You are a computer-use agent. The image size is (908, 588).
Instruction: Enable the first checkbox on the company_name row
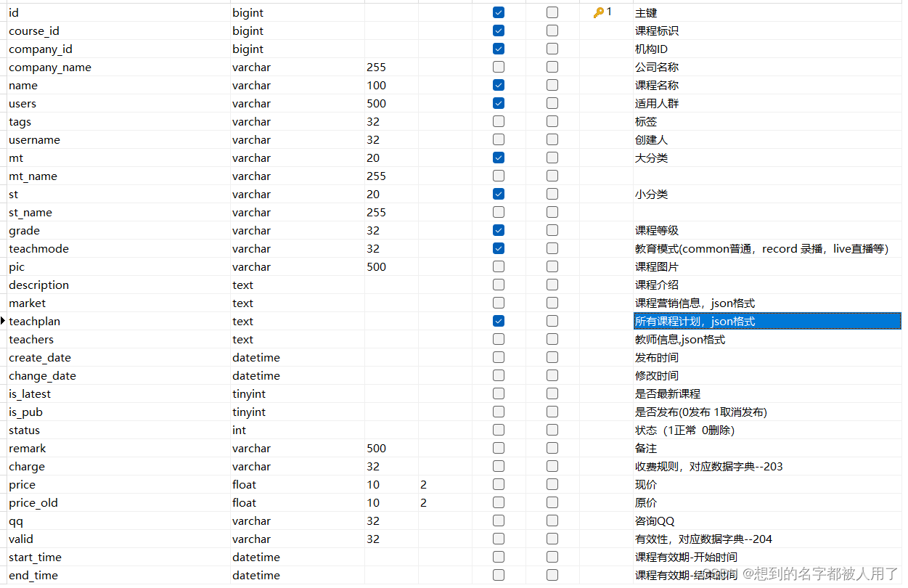tap(498, 67)
